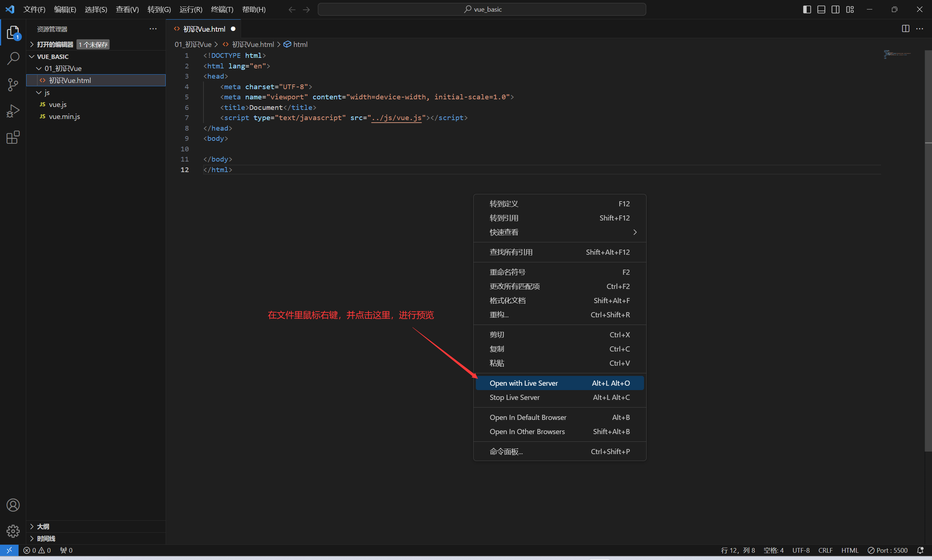Split the editor to the right
The image size is (932, 560).
coord(905,29)
